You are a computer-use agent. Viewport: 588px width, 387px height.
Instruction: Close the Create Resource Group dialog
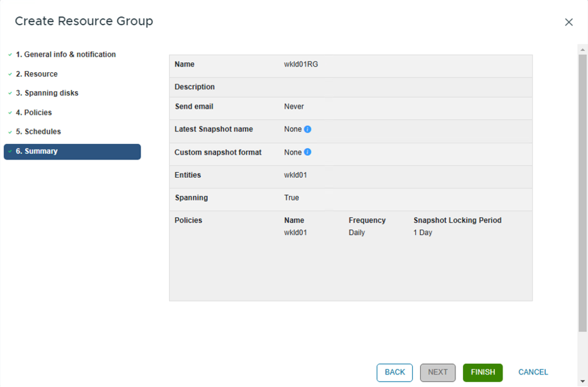[569, 22]
